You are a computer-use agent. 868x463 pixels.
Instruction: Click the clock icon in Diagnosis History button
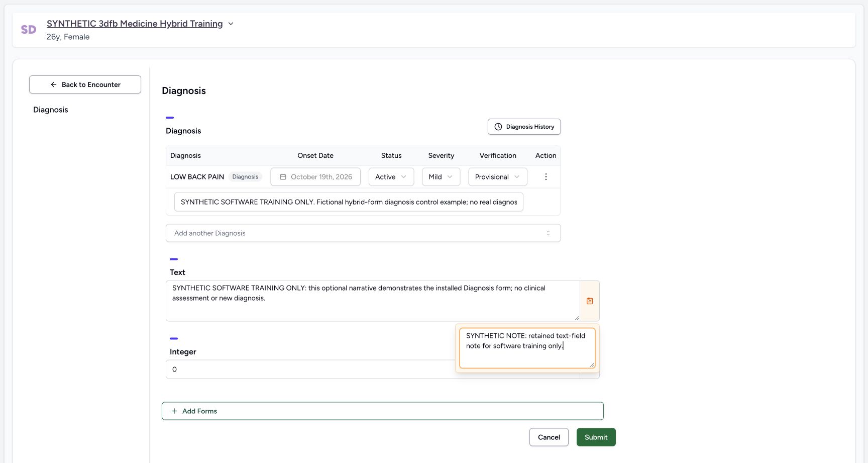tap(498, 127)
